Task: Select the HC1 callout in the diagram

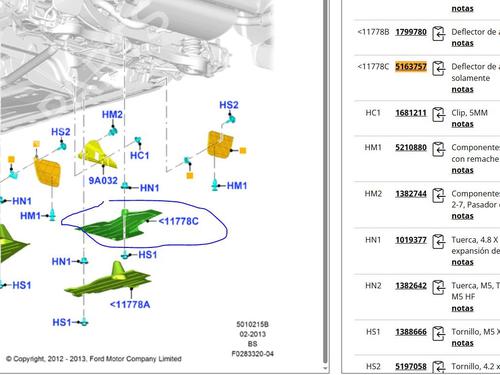Action: 139,155
